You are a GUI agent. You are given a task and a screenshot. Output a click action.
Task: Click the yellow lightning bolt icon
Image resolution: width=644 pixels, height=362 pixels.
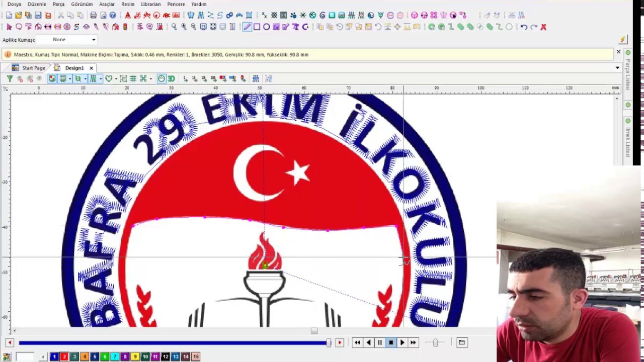pos(622,39)
